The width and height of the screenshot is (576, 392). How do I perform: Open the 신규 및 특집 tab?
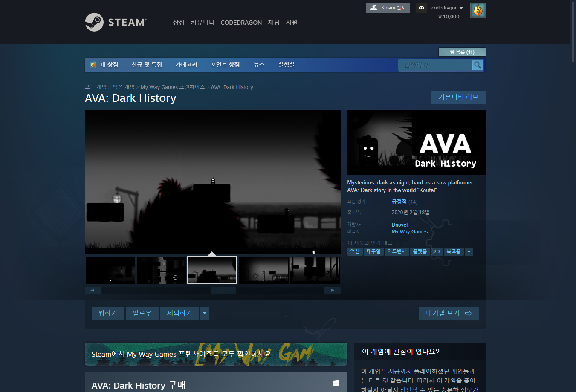(x=147, y=65)
